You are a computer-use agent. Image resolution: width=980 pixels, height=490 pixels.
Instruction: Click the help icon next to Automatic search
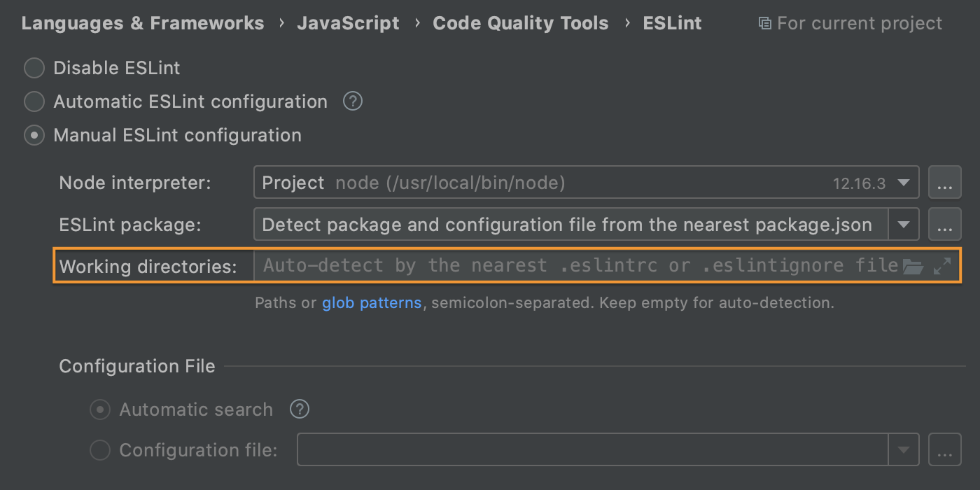(x=300, y=409)
